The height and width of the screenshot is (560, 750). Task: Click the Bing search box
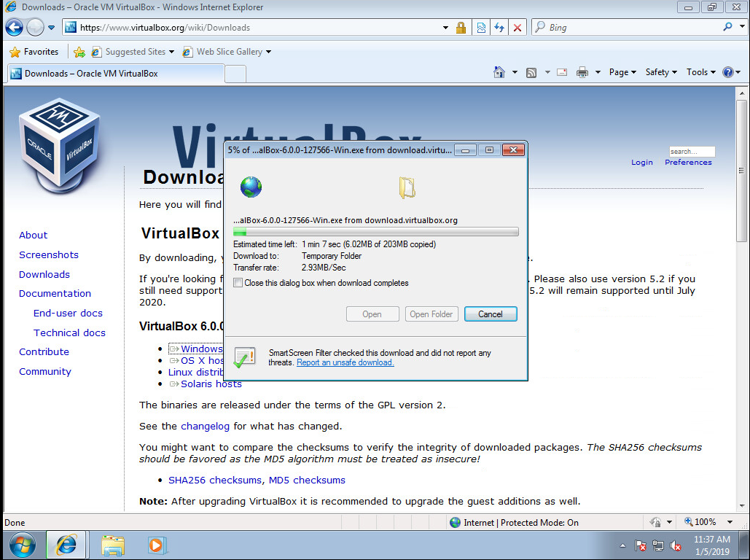coord(627,27)
